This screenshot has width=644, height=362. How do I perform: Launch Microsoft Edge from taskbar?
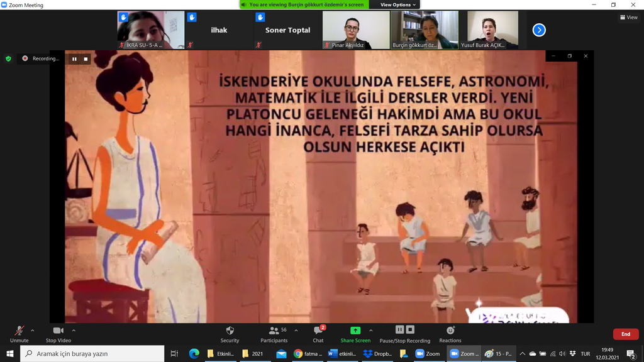194,353
